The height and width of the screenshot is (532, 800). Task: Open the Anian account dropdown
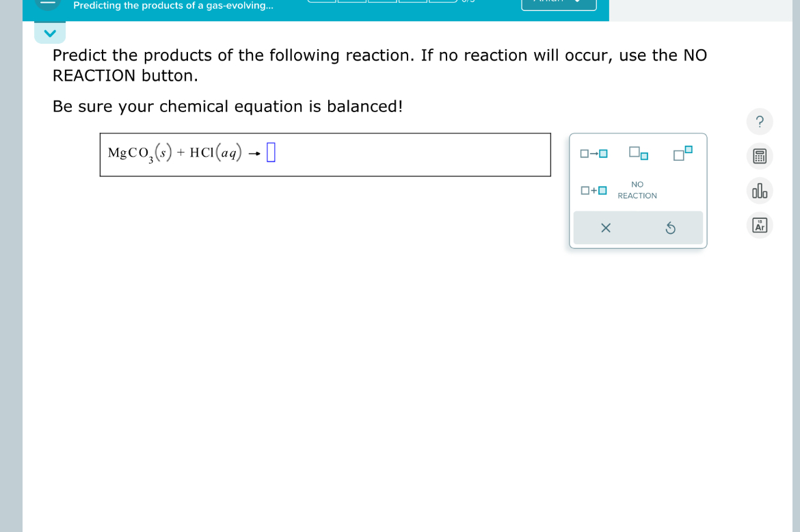click(559, 3)
